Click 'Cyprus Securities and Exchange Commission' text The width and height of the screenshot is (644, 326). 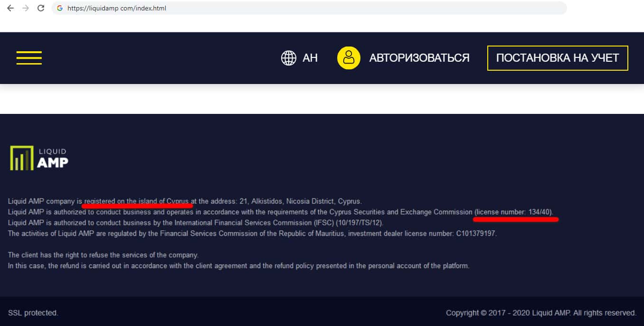click(x=401, y=212)
